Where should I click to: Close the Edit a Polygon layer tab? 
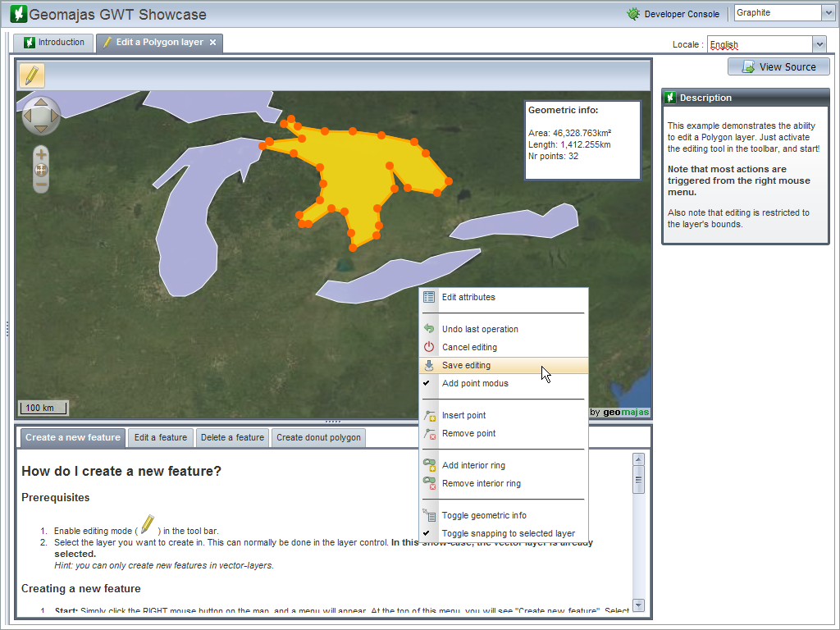pyautogui.click(x=213, y=43)
